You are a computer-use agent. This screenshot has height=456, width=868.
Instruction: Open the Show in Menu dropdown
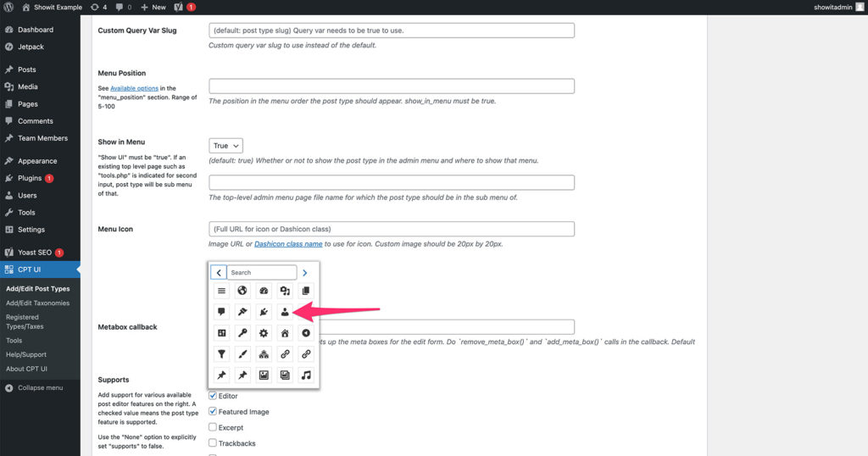tap(225, 146)
